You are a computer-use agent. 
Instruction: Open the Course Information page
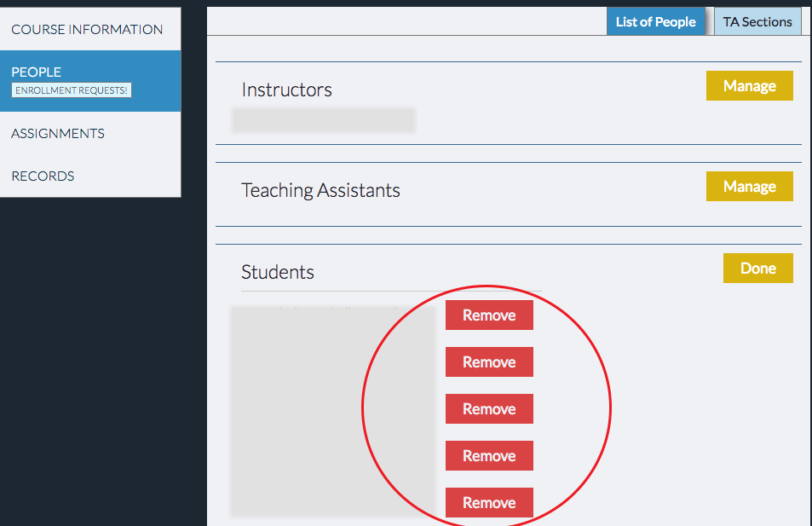coord(87,29)
